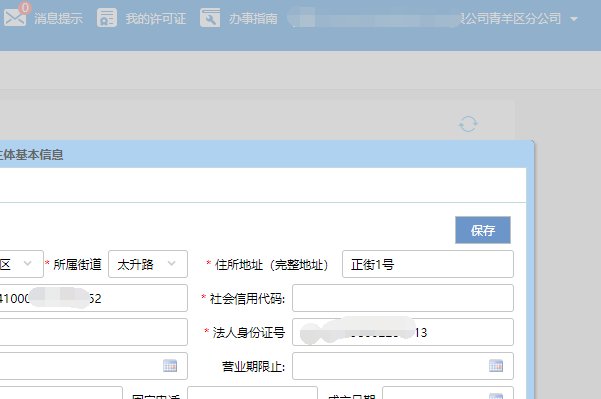Screen dimensions: 601x399
Task: Expand the 青羊区分公司 account dropdown arrow
Action: (574, 19)
